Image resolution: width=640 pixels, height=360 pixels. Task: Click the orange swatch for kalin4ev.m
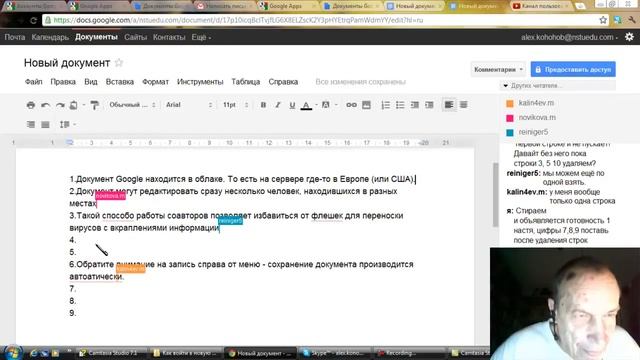510,104
